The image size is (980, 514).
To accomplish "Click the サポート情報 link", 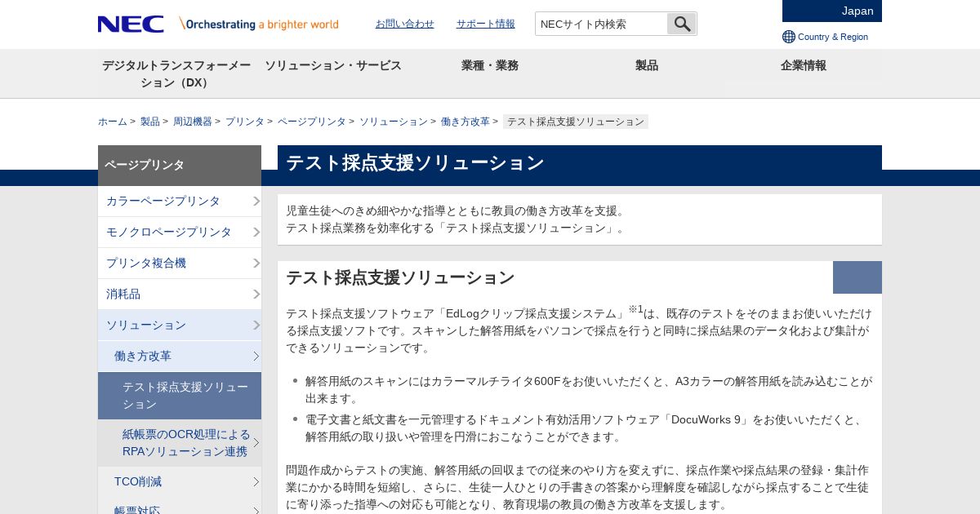I will point(486,24).
